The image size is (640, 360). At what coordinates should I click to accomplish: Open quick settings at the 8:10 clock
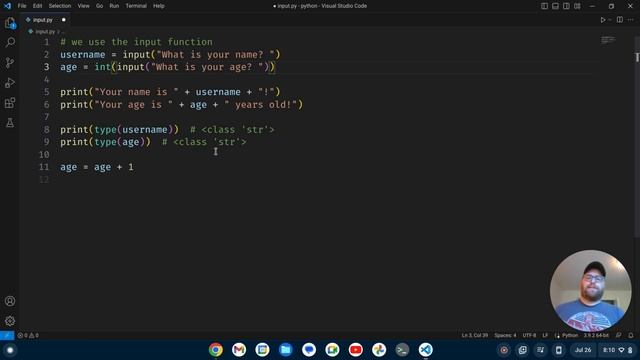(x=616, y=350)
